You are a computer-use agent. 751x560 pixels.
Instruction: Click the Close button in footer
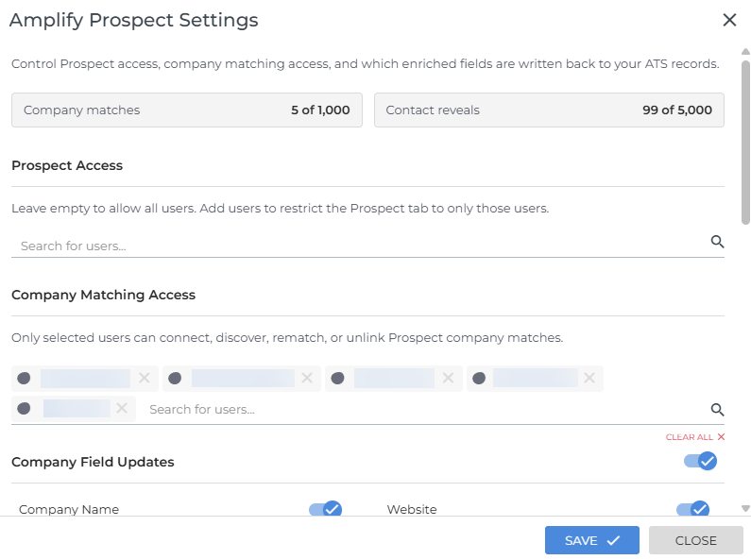coord(696,540)
